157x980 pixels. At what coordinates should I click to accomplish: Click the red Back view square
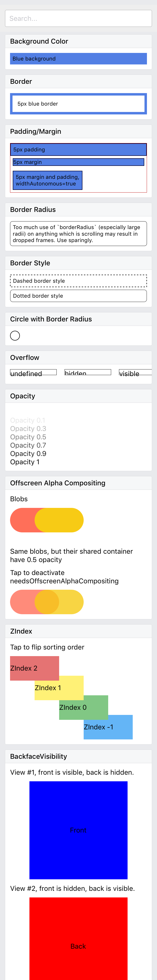[x=78, y=939]
